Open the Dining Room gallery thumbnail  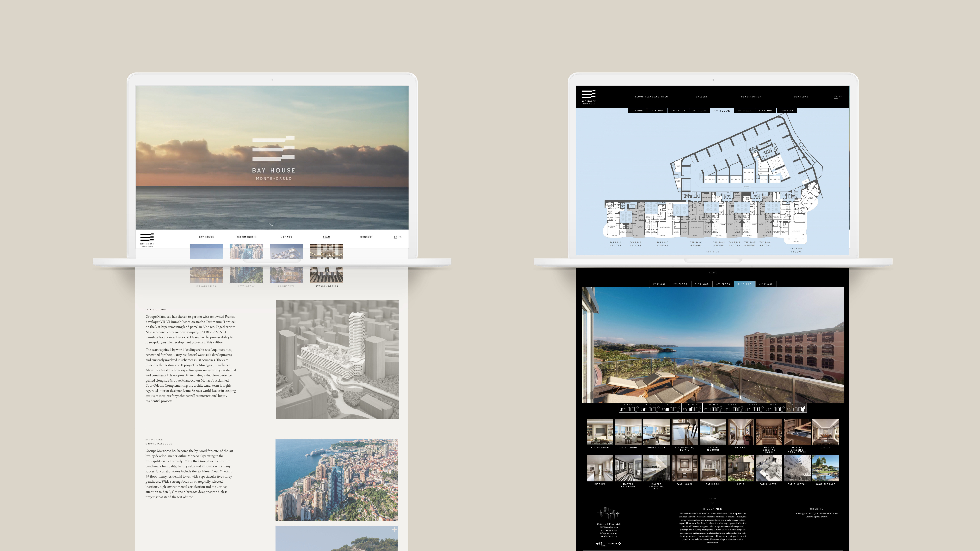coord(656,432)
